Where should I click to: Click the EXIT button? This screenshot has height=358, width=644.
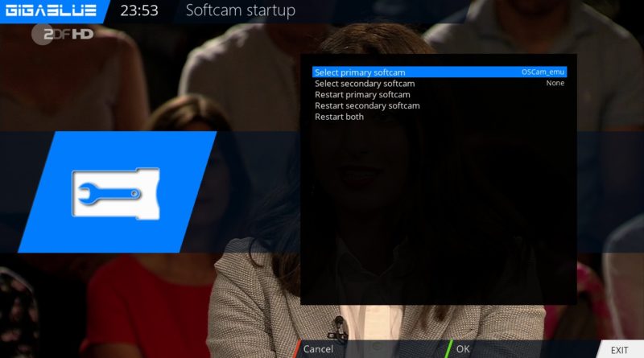pos(619,350)
